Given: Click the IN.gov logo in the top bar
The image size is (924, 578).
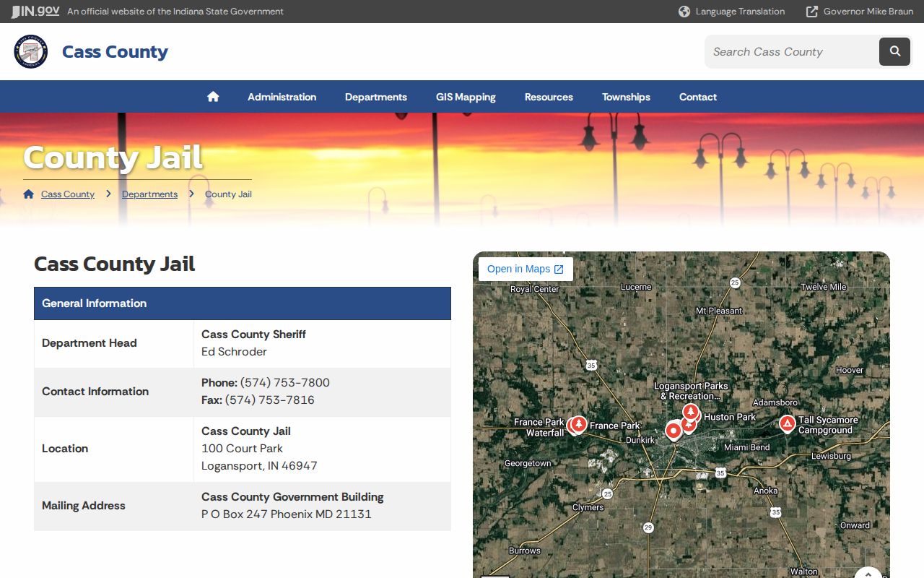Looking at the screenshot, I should tap(35, 12).
